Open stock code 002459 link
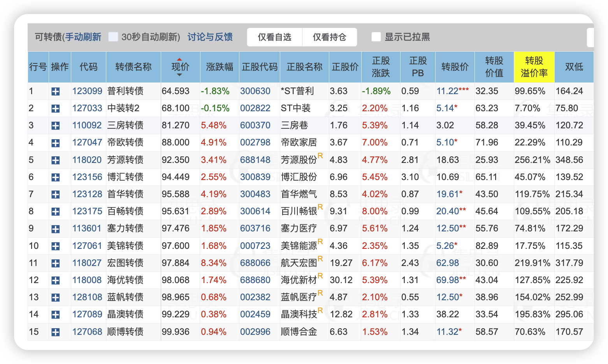 [255, 315]
